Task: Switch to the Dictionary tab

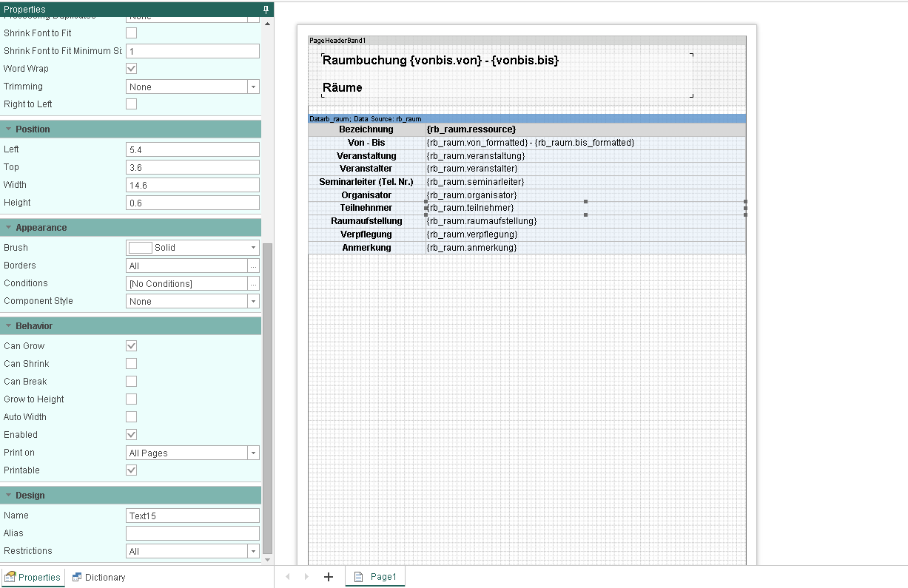Action: click(x=99, y=578)
